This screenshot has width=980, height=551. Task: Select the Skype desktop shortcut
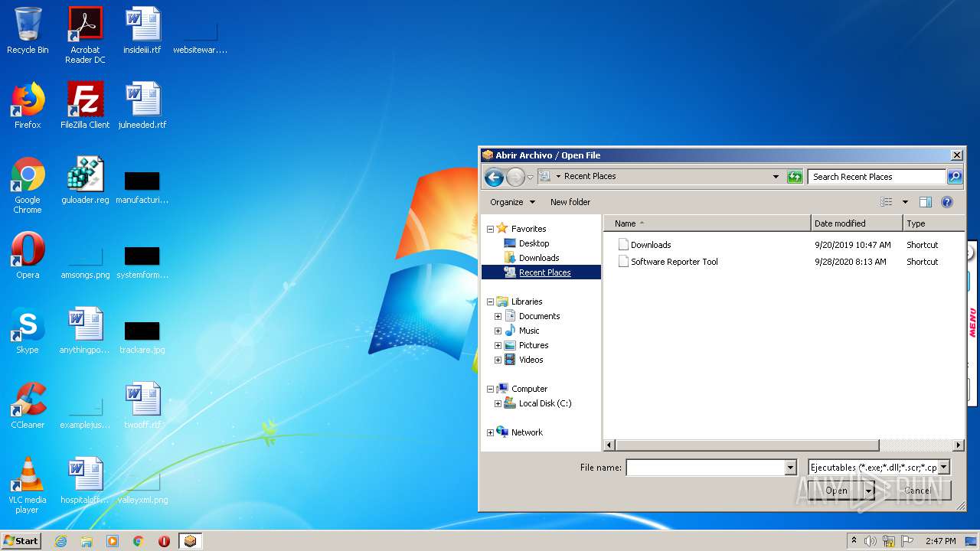coord(28,331)
